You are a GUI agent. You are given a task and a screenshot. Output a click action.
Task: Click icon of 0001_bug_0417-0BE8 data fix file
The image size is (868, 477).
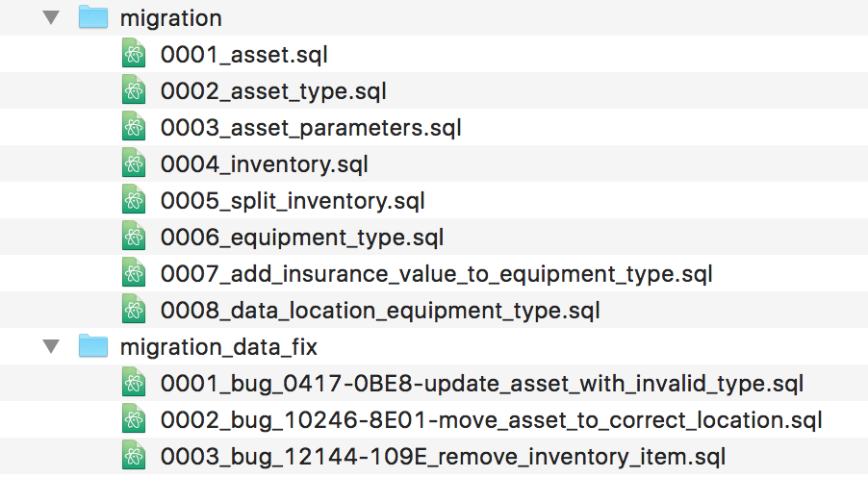(134, 384)
